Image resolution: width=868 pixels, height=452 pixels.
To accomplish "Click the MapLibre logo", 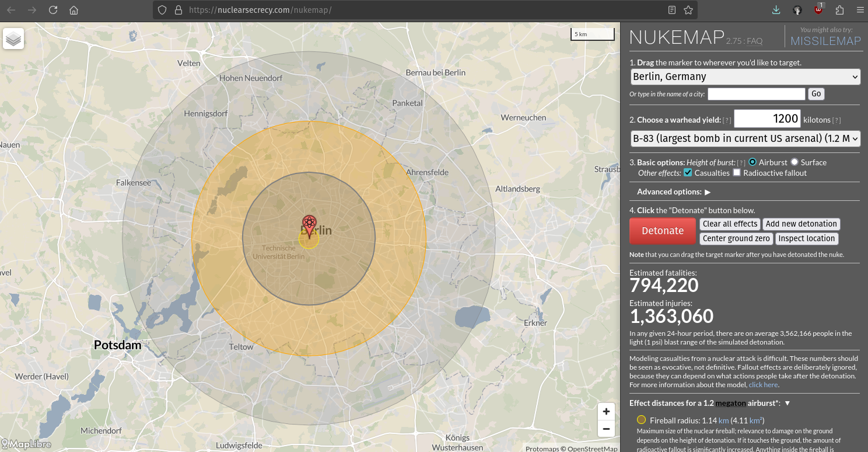I will point(26,444).
